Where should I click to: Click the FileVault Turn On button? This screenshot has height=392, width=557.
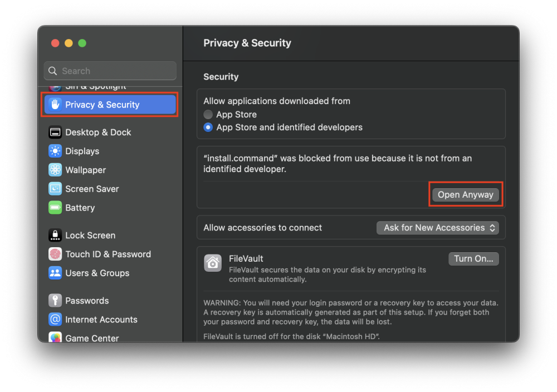pos(473,259)
